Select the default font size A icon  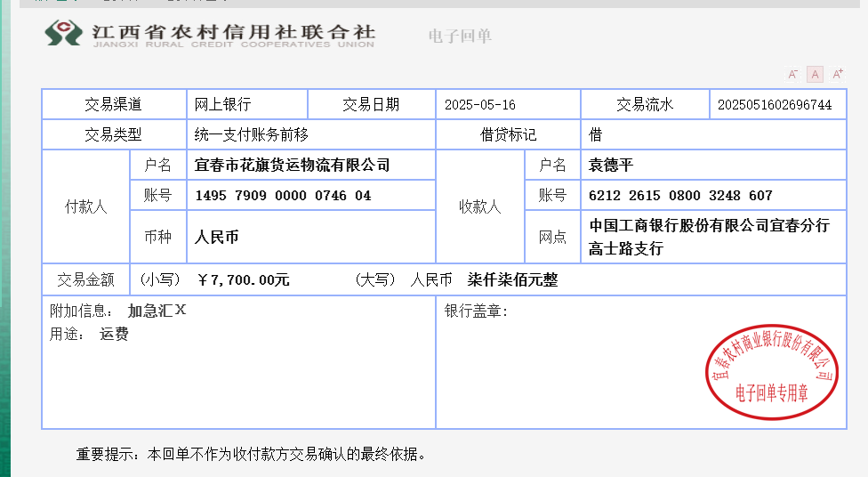coord(815,74)
